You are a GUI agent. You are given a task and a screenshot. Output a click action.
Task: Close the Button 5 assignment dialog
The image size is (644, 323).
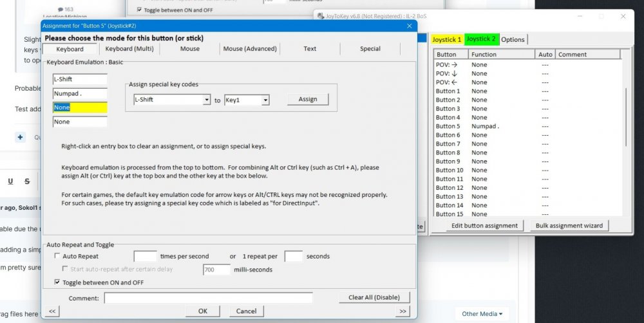[x=410, y=26]
